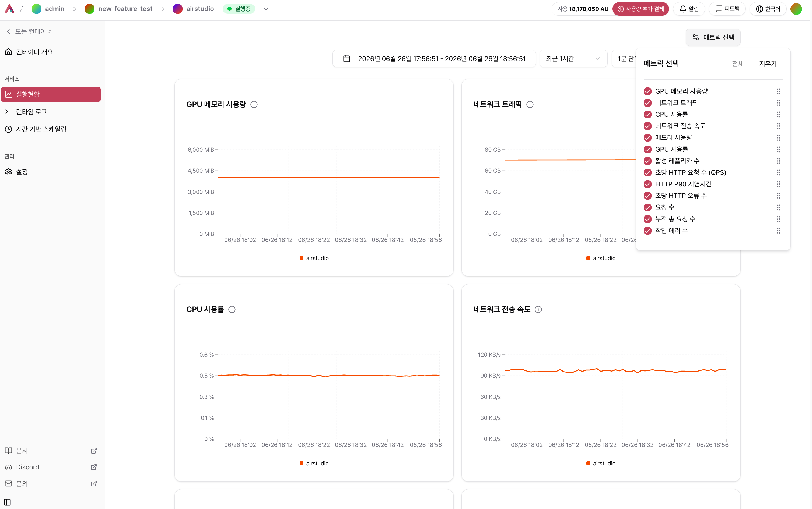Uncheck 네트워크 전송 속도 metric checkbox

(x=647, y=126)
